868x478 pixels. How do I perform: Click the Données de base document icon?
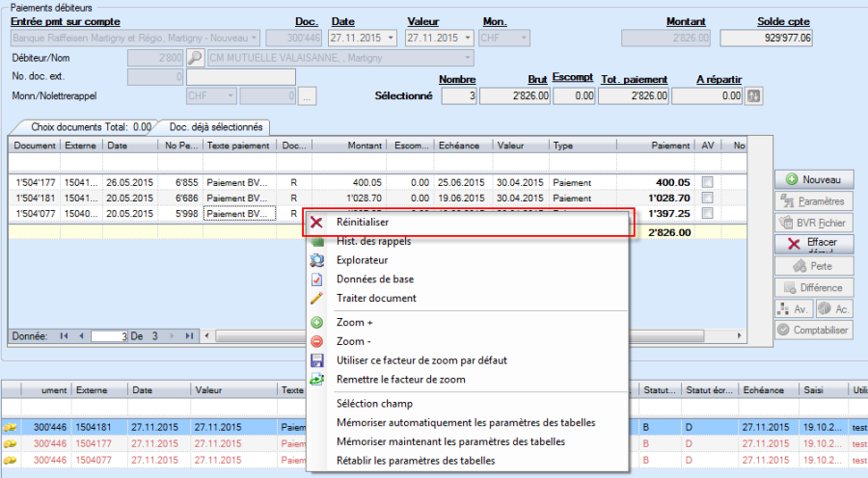pyautogui.click(x=317, y=279)
